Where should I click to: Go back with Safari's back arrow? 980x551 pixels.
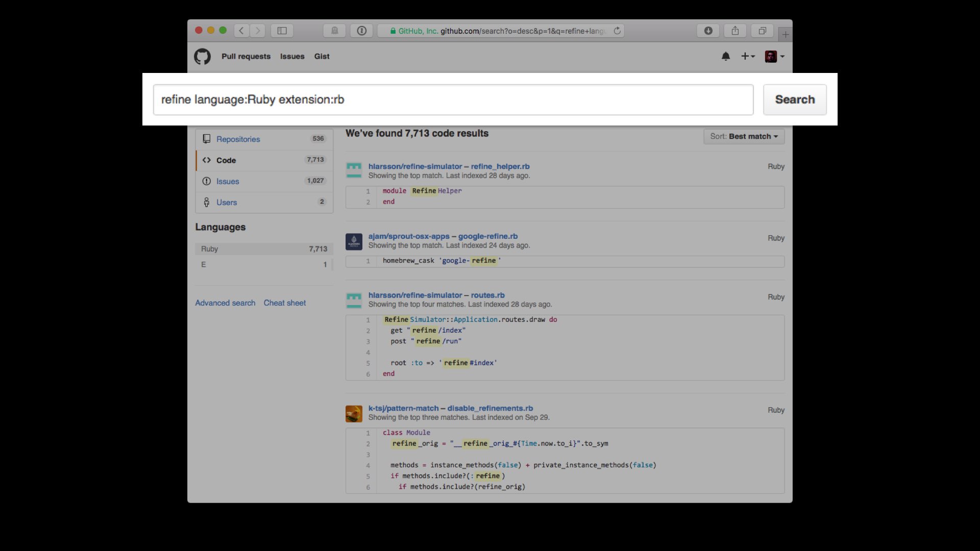(241, 31)
